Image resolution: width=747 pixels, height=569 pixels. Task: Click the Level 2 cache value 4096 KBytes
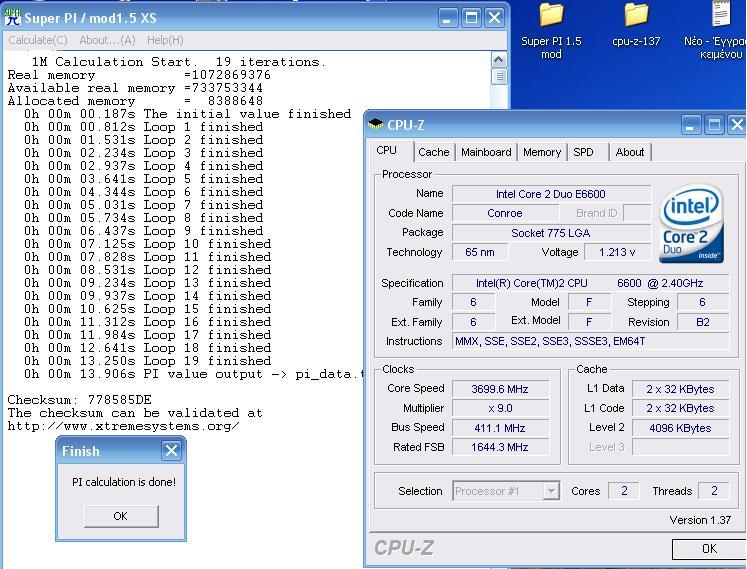click(x=680, y=428)
